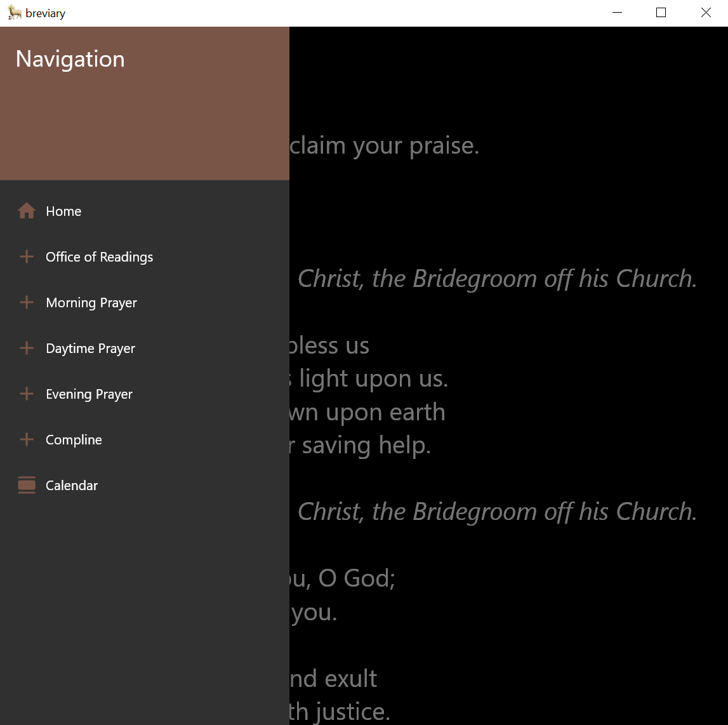Click the Home icon in the navigation pane
The height and width of the screenshot is (725, 728).
(26, 211)
